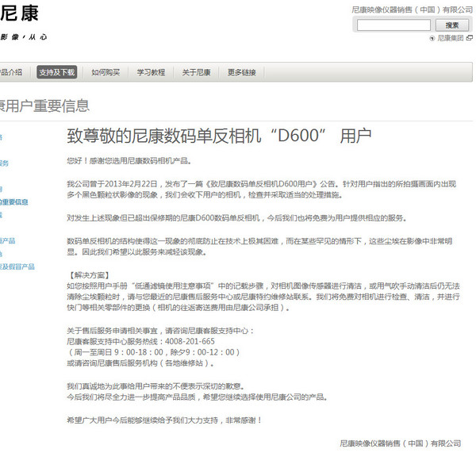Open the 尼康集团 link
The height and width of the screenshot is (472, 476).
point(450,38)
